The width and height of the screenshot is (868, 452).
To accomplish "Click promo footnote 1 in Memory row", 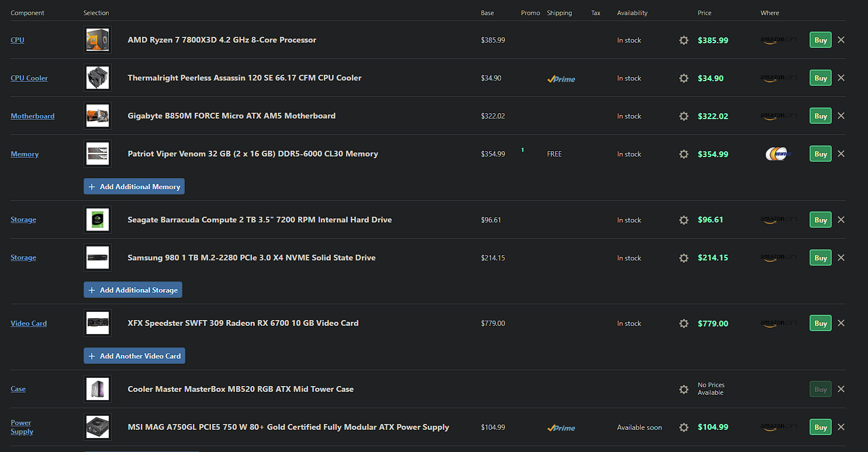I will (x=523, y=150).
